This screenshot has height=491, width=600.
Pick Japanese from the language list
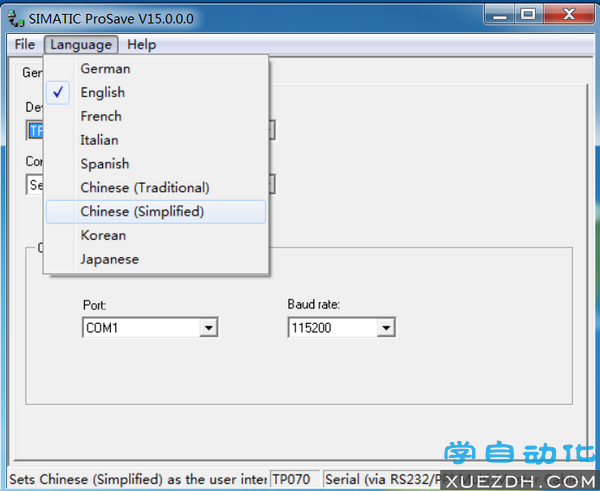coord(156,259)
